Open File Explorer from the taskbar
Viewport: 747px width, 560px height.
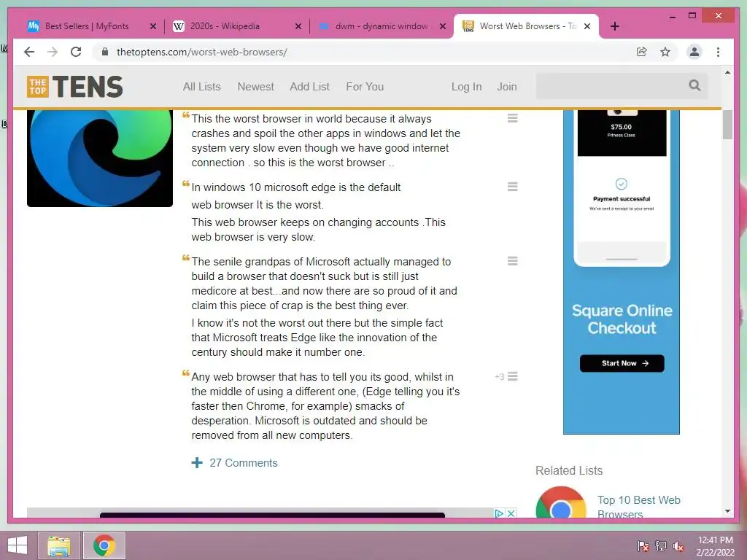[58, 545]
